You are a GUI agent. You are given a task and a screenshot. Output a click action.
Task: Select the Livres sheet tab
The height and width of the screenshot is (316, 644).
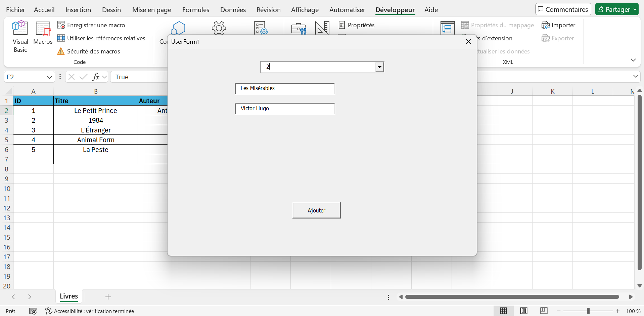pyautogui.click(x=69, y=297)
